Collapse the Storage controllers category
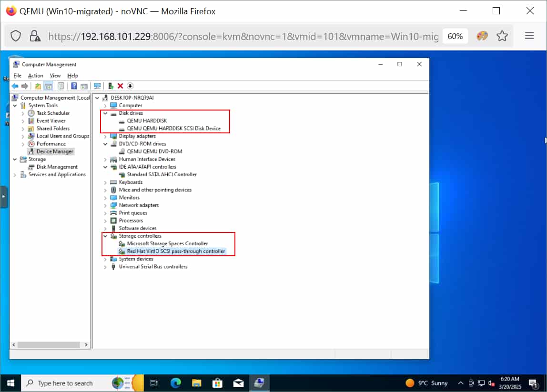Image resolution: width=547 pixels, height=392 pixels. pyautogui.click(x=105, y=236)
